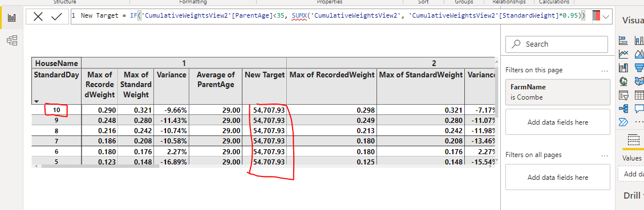Open the Relationships ribbon group
This screenshot has width=644, height=210.
click(509, 2)
